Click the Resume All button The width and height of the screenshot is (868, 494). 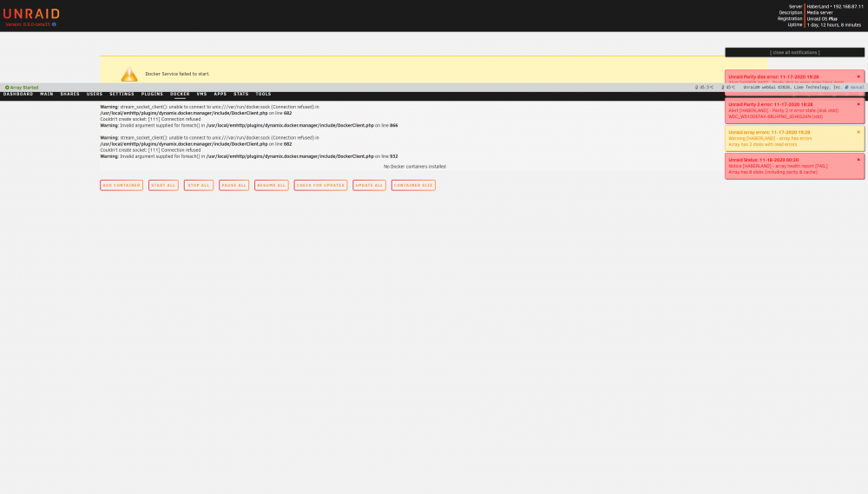[271, 185]
